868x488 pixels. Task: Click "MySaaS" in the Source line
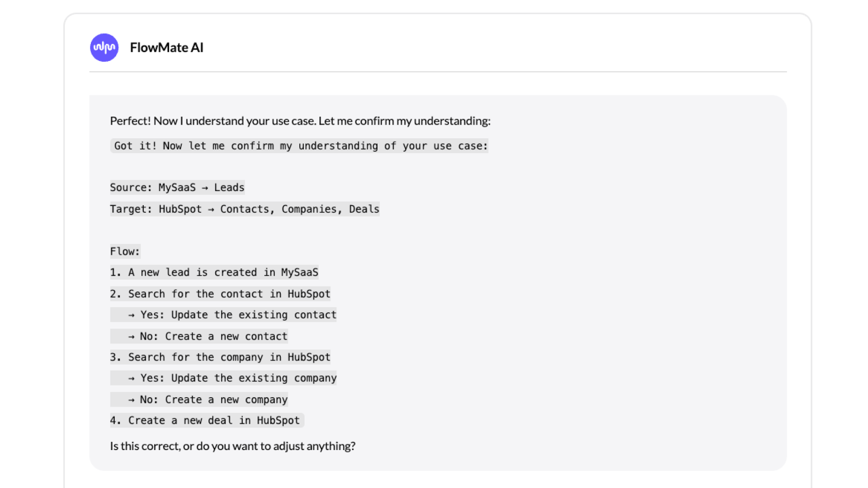pyautogui.click(x=177, y=188)
